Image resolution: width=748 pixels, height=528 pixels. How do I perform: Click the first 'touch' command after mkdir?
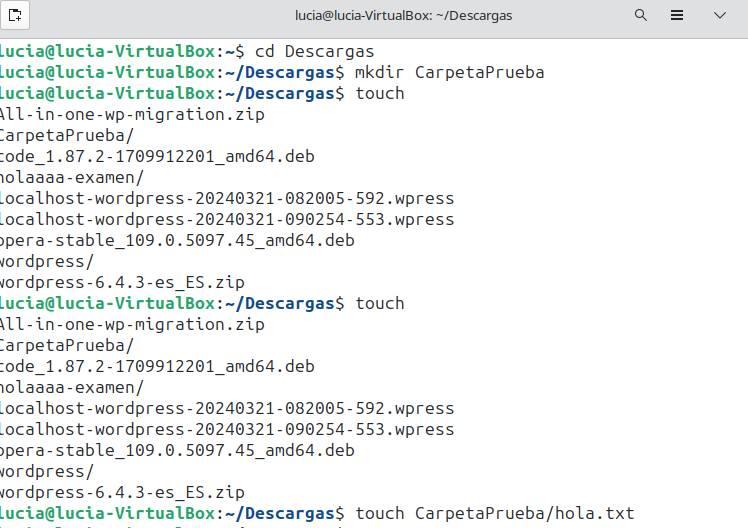tap(380, 93)
